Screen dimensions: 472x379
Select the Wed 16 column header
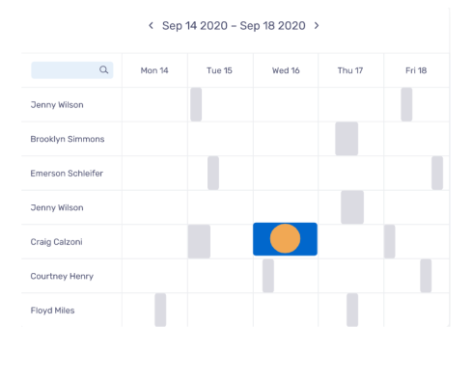(x=286, y=71)
